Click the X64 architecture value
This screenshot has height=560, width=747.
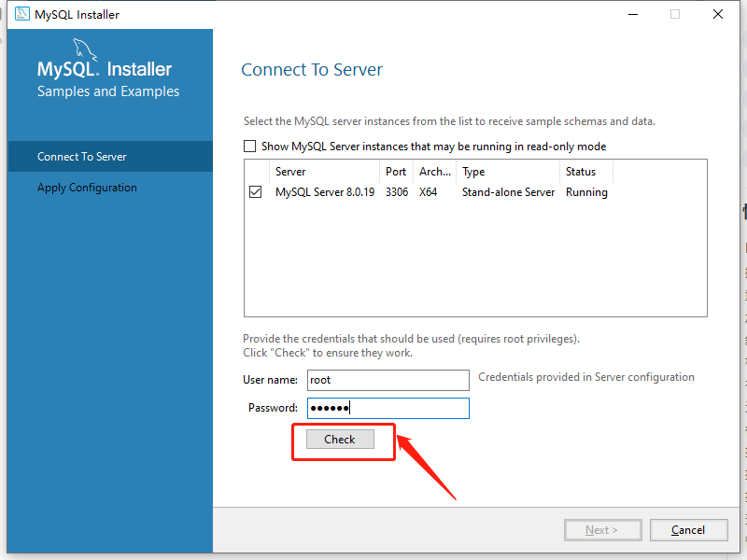429,192
